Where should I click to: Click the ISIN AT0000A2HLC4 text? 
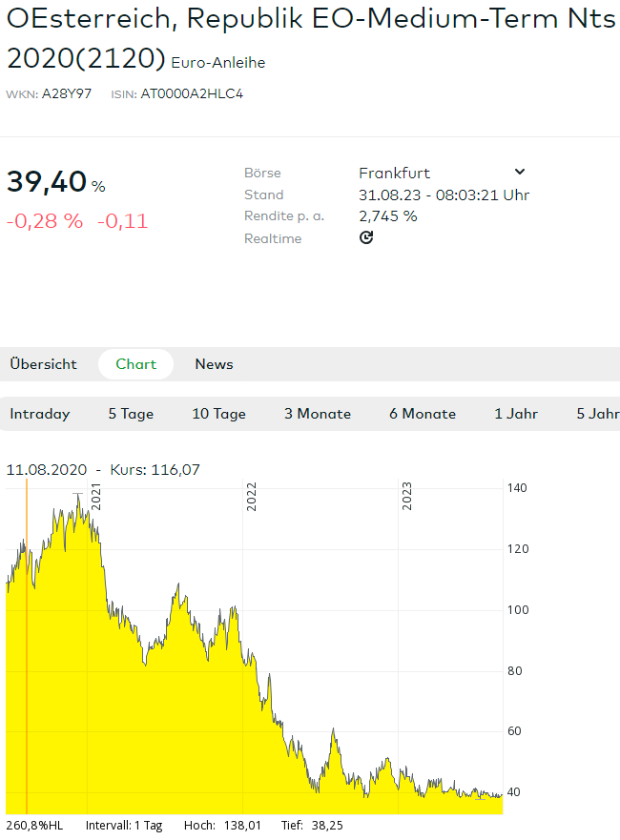tap(191, 94)
